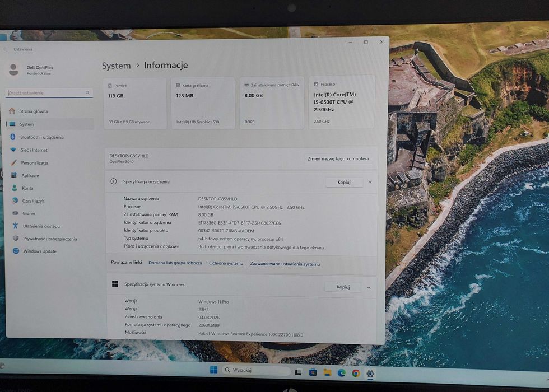
Task: Open Microsoft Store from the taskbar
Action: 313,372
